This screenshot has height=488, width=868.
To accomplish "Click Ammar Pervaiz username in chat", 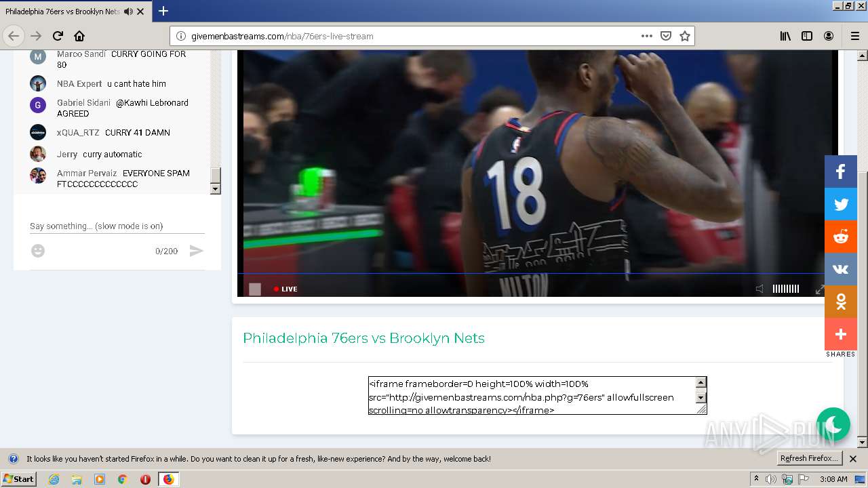I will coord(87,174).
